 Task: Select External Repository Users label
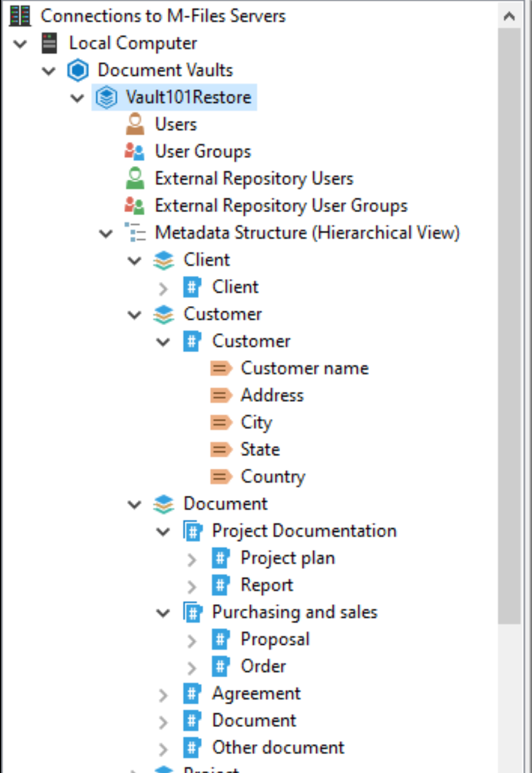[254, 178]
